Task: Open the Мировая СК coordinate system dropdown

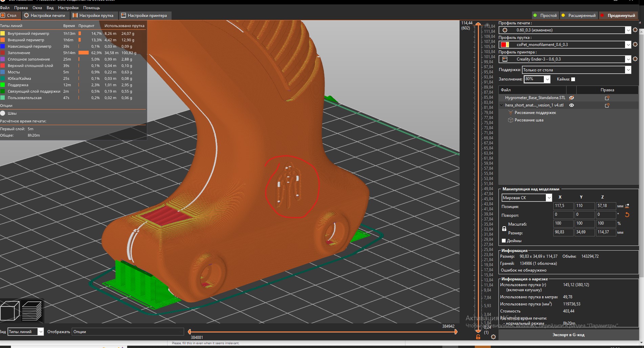Action: tap(527, 198)
